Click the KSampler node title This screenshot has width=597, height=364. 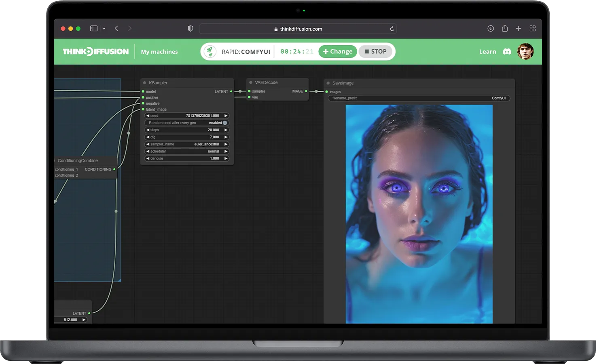tap(158, 83)
